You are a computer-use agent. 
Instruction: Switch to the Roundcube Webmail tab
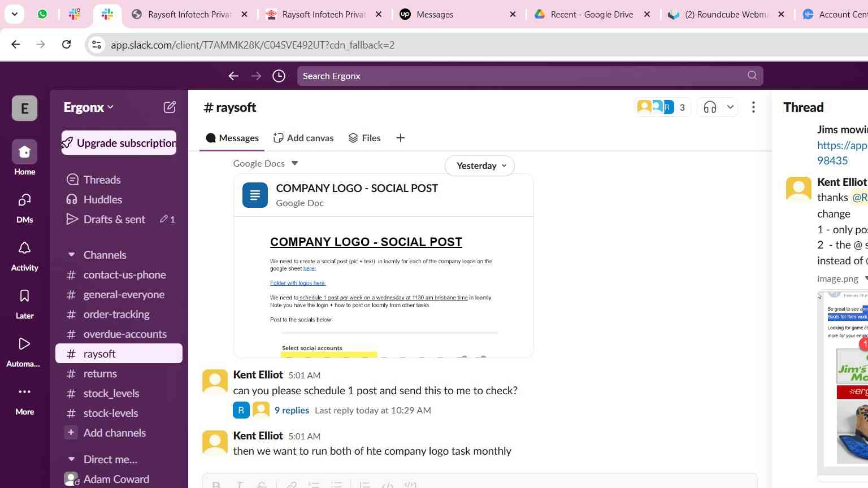coord(726,14)
